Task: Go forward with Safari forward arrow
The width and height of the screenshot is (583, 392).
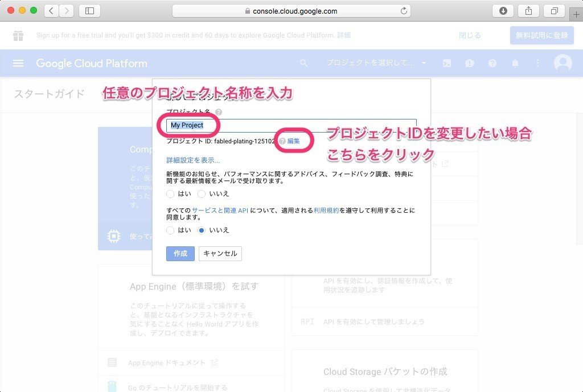Action: tap(66, 11)
